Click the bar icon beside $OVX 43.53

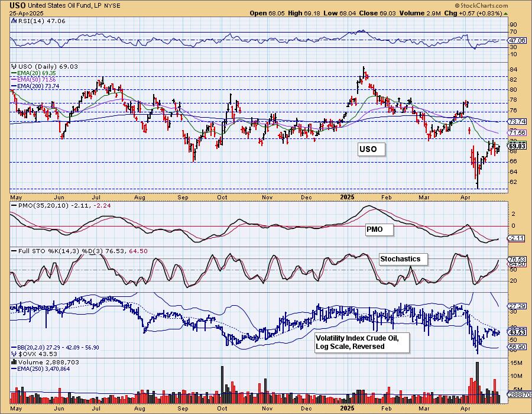click(14, 354)
